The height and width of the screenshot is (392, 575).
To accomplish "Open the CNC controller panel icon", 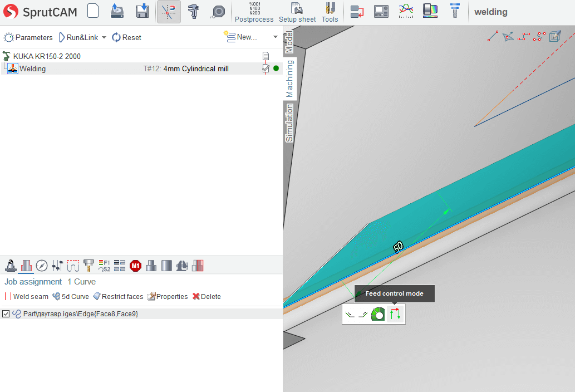I will click(x=381, y=11).
